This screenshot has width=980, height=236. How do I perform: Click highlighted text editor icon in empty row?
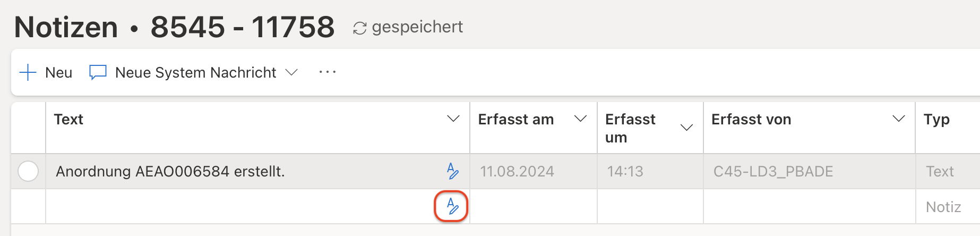[452, 206]
